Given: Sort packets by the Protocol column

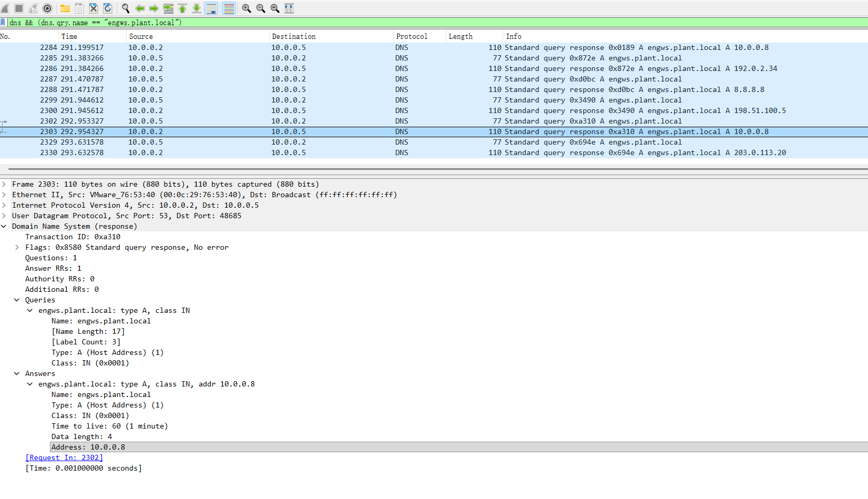Looking at the screenshot, I should 412,36.
